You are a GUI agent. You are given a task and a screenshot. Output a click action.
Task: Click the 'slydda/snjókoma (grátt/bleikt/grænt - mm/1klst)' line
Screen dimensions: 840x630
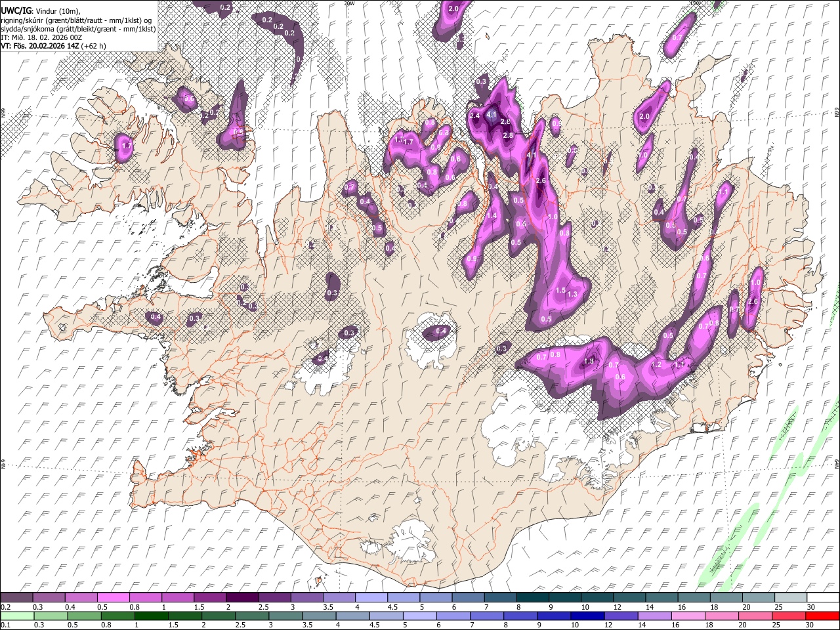[78, 29]
